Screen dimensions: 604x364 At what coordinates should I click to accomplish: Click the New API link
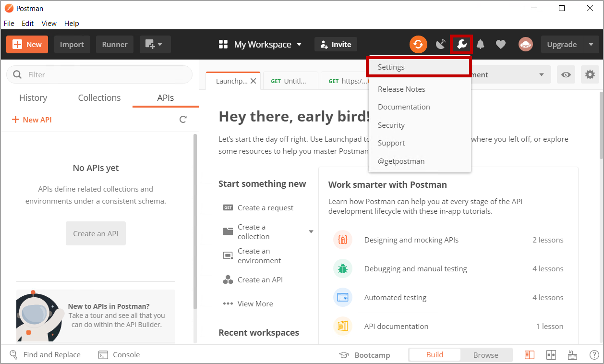(32, 120)
